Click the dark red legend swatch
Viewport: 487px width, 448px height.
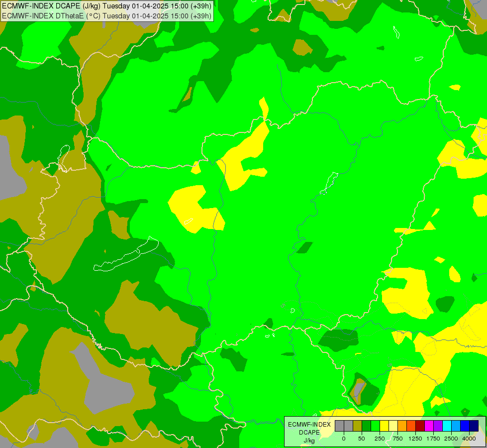click(420, 426)
